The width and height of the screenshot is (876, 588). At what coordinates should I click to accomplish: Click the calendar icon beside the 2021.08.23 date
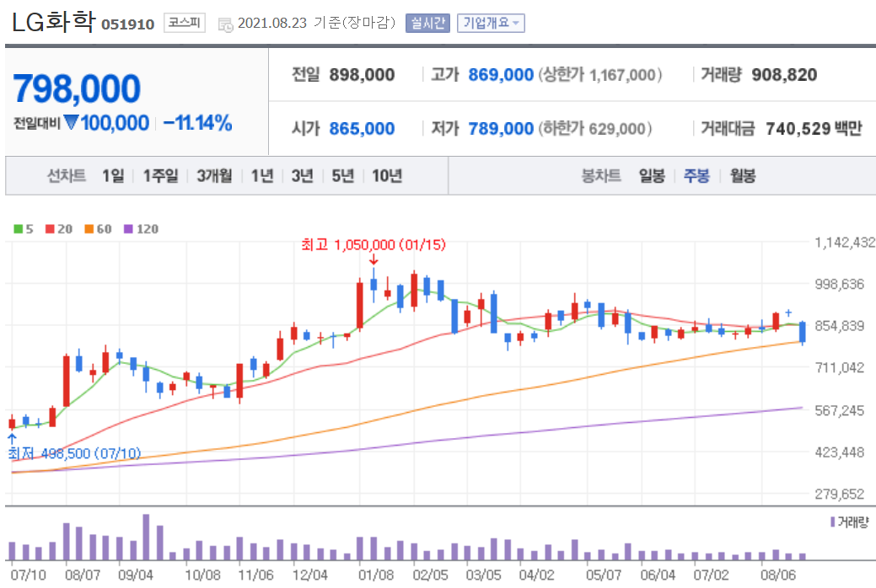[225, 24]
